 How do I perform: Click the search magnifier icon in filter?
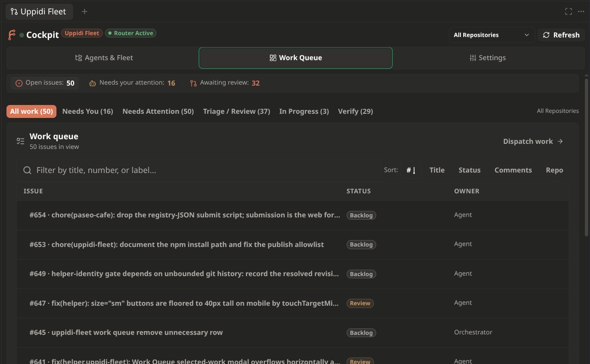coord(27,170)
